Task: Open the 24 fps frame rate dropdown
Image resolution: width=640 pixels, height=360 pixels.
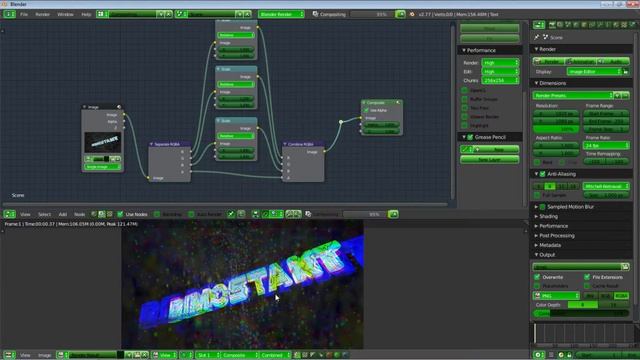Action: pyautogui.click(x=607, y=146)
